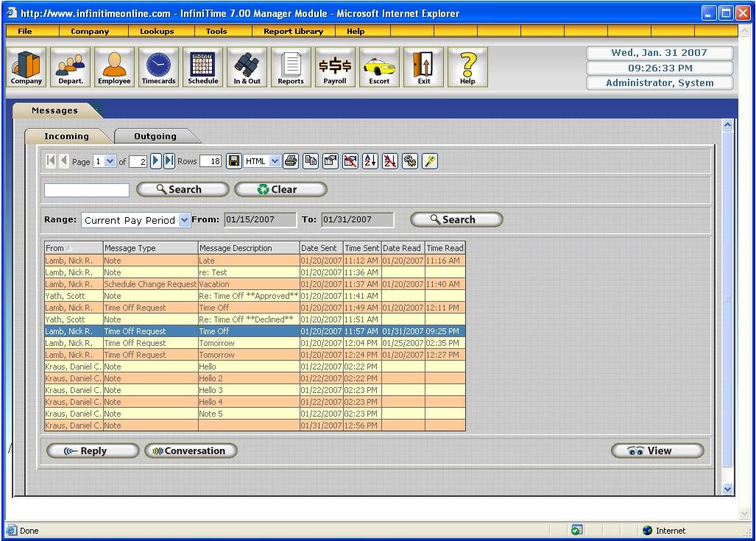756x541 pixels.
Task: Click Search button beside the date range
Action: [456, 220]
